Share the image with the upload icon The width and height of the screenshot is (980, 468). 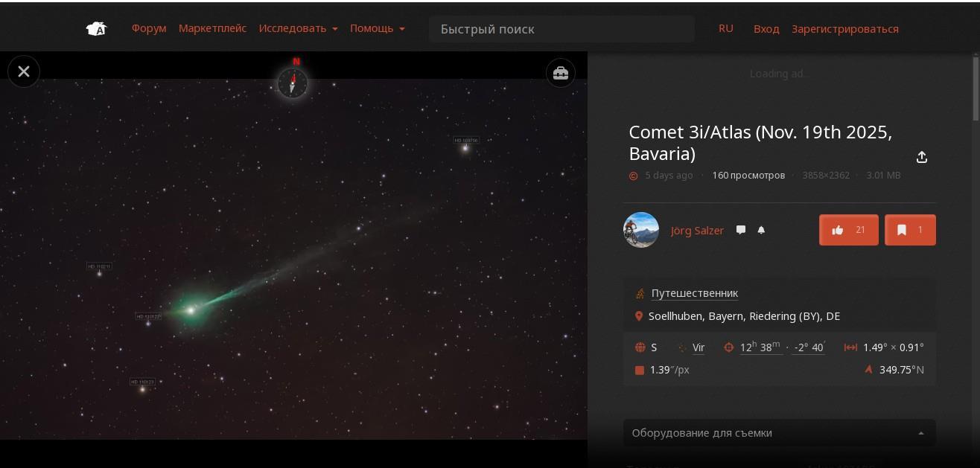click(x=922, y=157)
